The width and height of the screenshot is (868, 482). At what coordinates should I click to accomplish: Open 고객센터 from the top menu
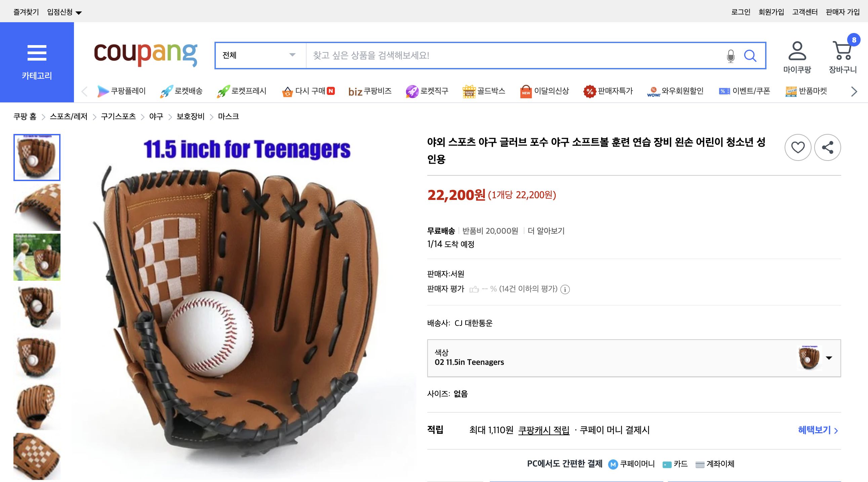click(805, 11)
